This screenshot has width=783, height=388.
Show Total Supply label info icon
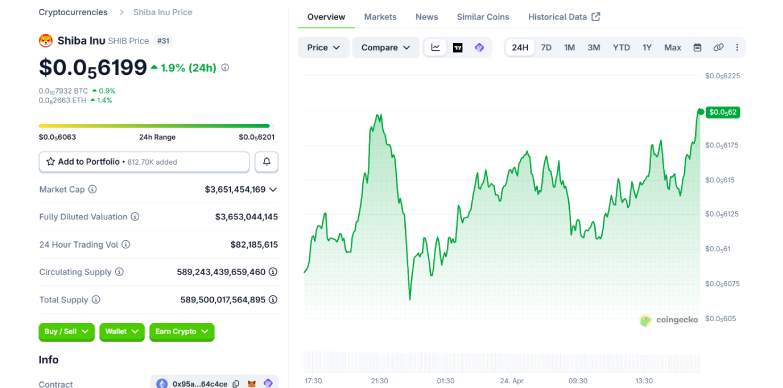[96, 300]
